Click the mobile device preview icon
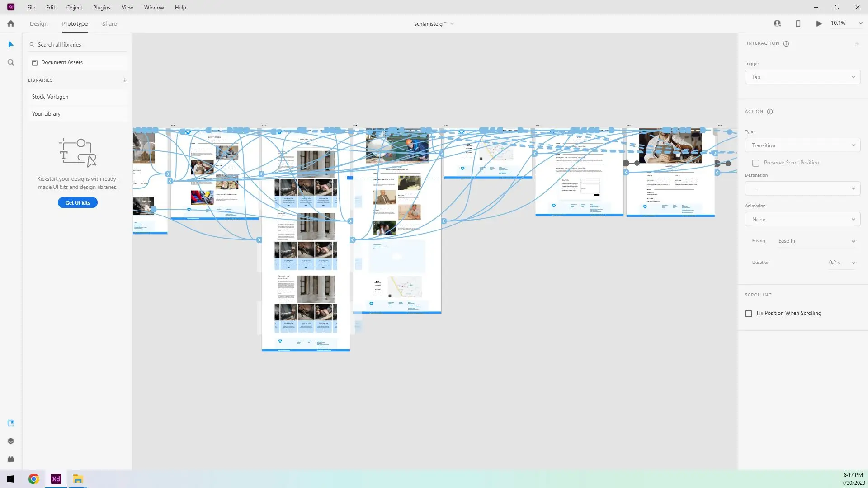868x488 pixels. (x=798, y=23)
